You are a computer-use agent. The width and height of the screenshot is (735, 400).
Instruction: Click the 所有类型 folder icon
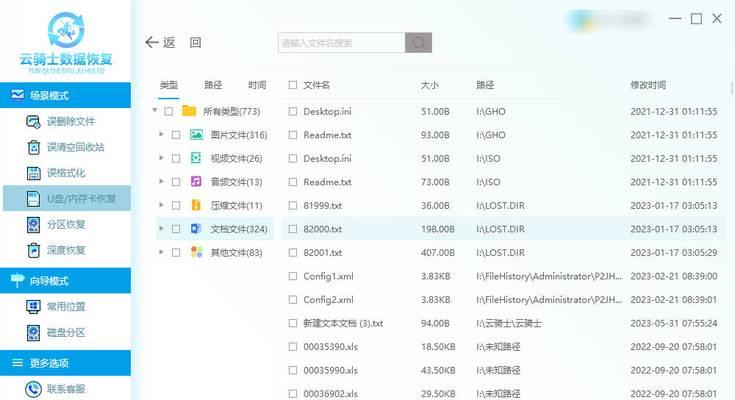189,111
